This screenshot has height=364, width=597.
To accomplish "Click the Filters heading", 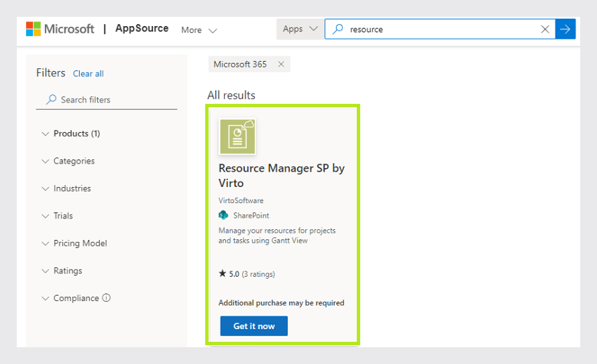I will pyautogui.click(x=50, y=72).
